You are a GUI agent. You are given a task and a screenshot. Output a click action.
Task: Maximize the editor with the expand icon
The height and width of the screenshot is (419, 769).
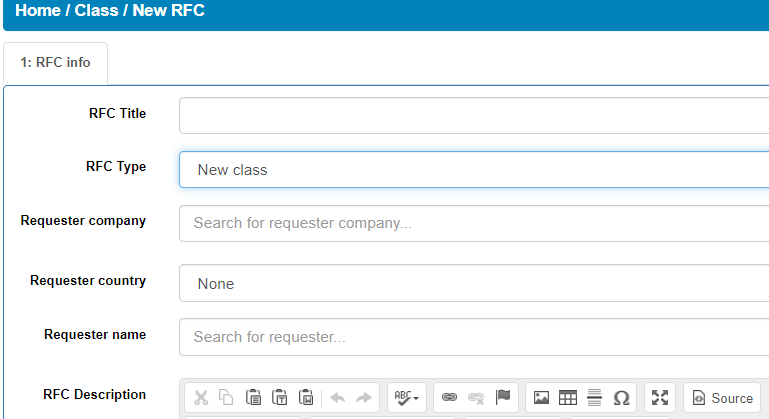[660, 398]
